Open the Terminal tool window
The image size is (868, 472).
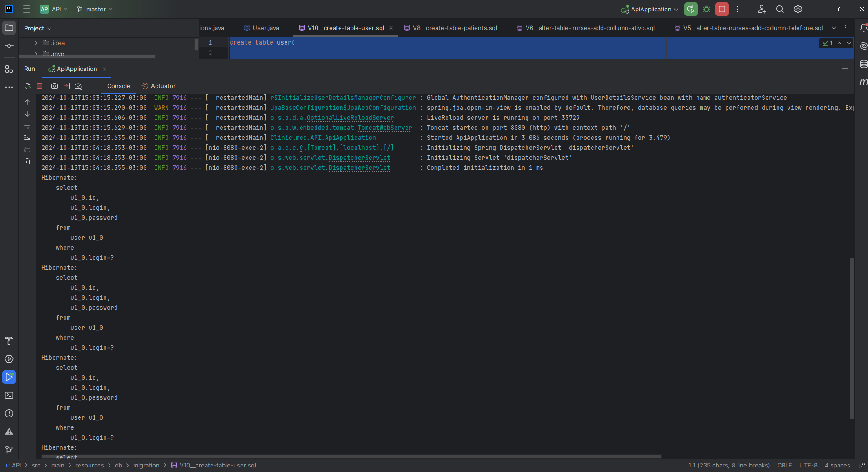coord(9,395)
